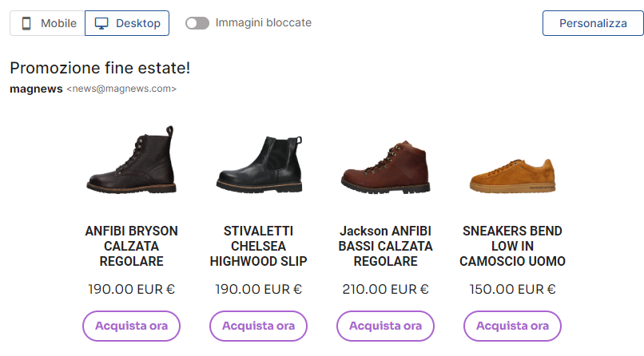Switch to Desktop preview mode
644x356 pixels.
(x=127, y=23)
